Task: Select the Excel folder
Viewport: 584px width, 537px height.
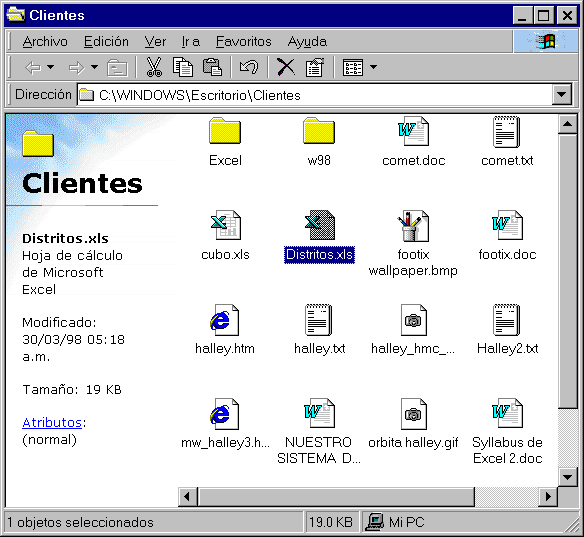Action: click(x=225, y=142)
